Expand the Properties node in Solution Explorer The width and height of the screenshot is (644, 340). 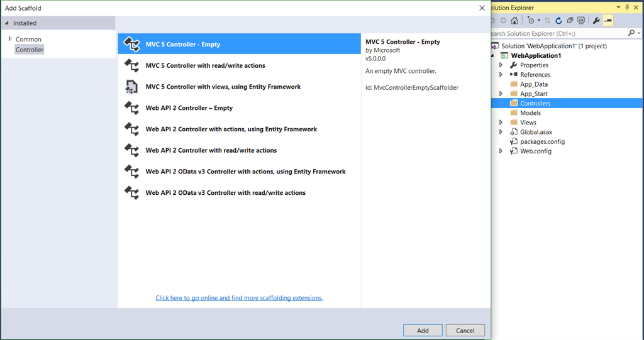pyautogui.click(x=501, y=65)
